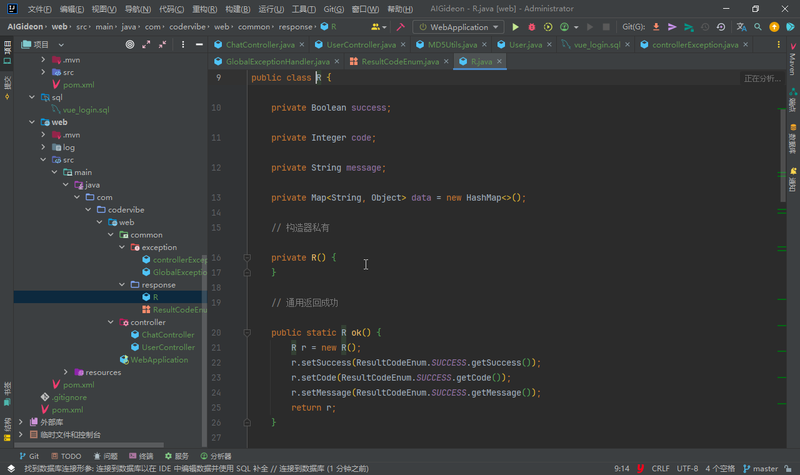Screen dimensions: 800x475
Task: Switch to the ChatController.java tab
Action: click(260, 45)
